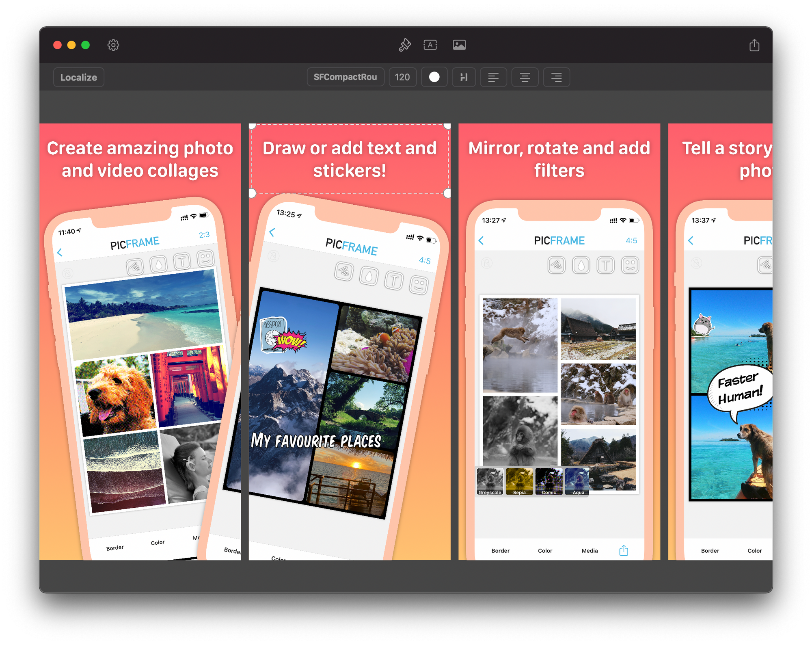Viewport: 812px width, 645px height.
Task: Click the Localize button
Action: [79, 77]
